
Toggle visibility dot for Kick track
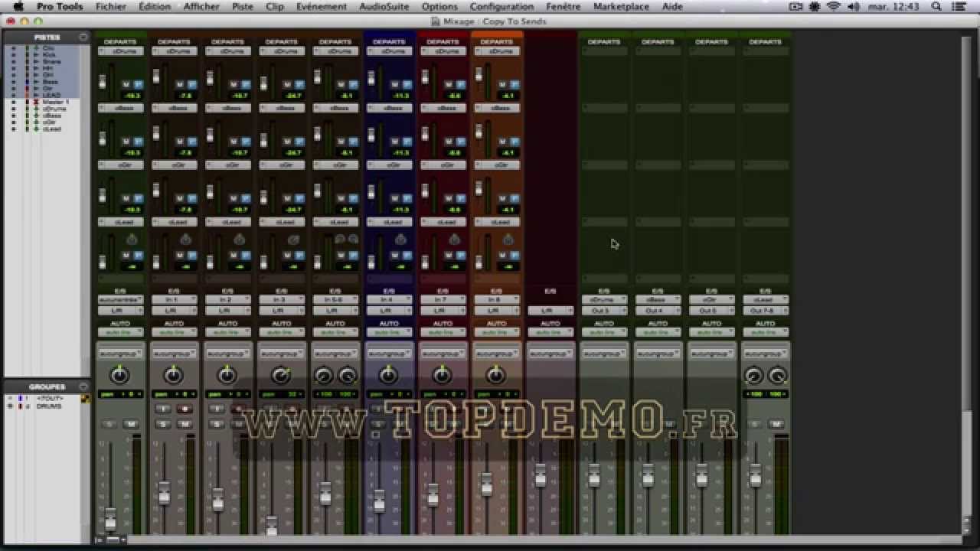click(x=13, y=55)
